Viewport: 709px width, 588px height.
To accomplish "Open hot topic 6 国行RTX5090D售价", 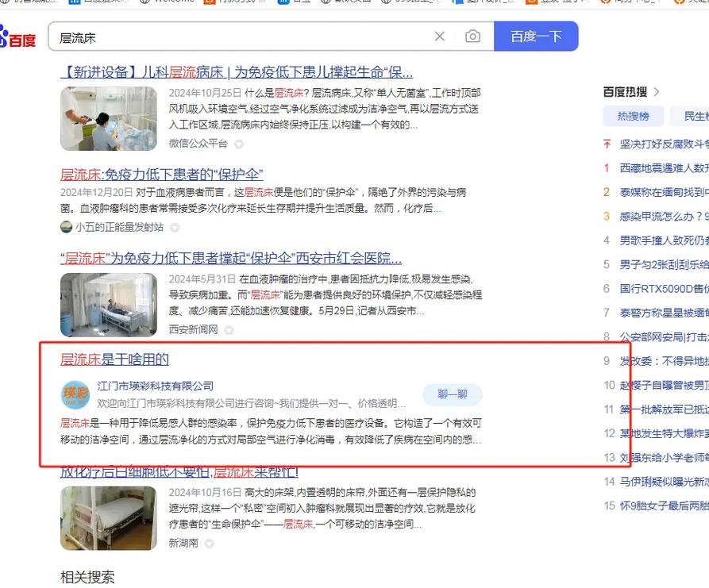I will 664,289.
